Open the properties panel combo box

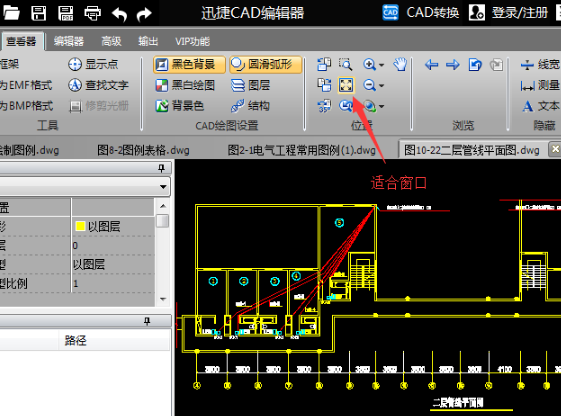85,186
